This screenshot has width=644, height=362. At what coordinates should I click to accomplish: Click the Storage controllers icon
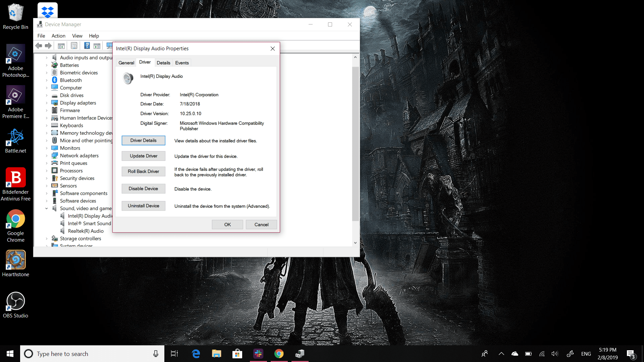pyautogui.click(x=55, y=238)
